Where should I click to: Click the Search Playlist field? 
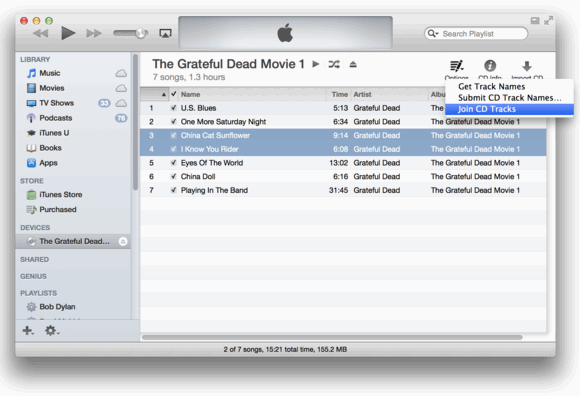point(476,34)
